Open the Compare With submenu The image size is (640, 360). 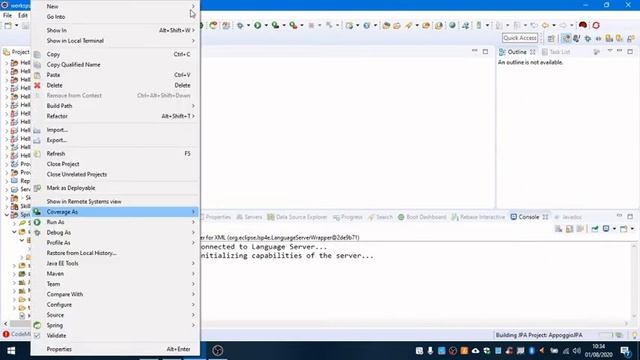tap(115, 294)
